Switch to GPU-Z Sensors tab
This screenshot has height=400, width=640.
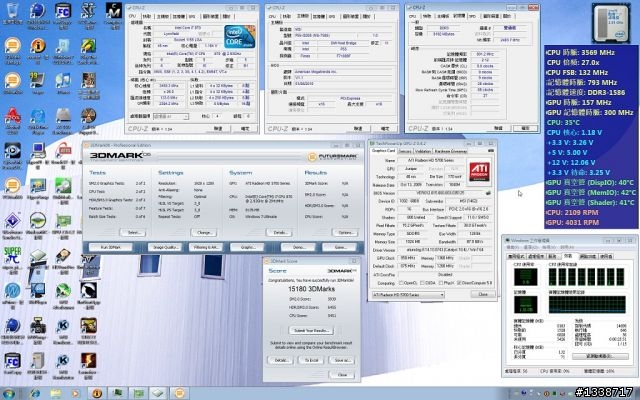click(404, 151)
